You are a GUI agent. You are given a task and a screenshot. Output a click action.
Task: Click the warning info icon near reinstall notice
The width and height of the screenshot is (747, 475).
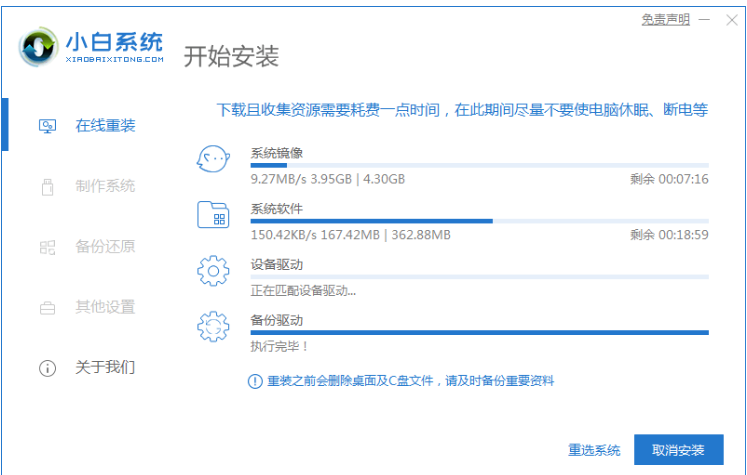(x=256, y=381)
